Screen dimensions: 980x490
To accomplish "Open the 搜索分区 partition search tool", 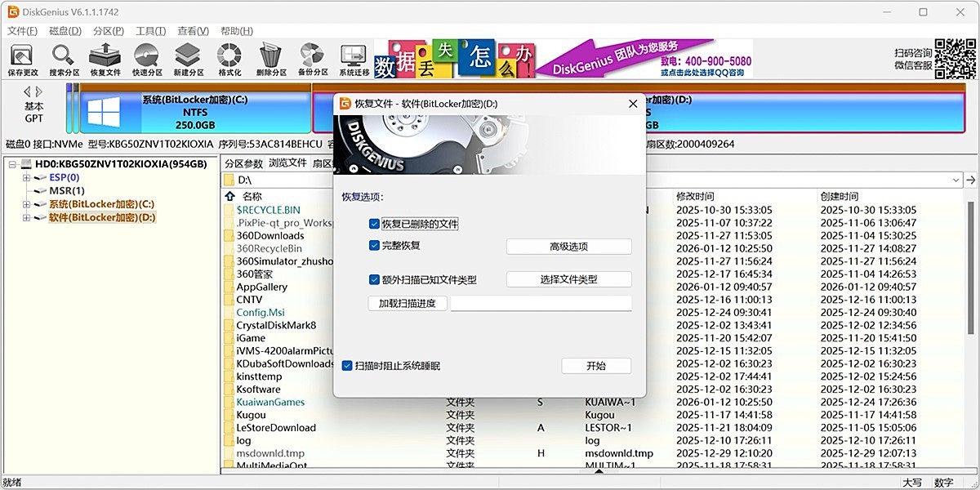I will (x=64, y=57).
